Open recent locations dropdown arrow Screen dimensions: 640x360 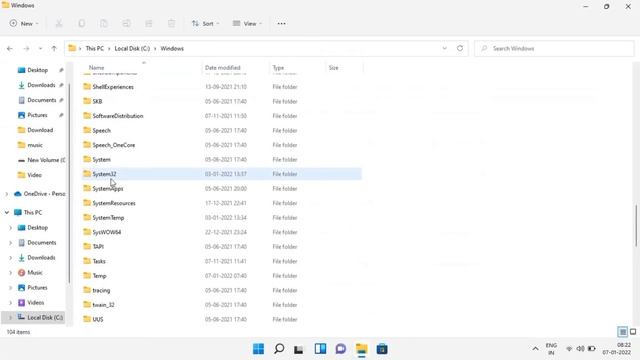pyautogui.click(x=40, y=49)
